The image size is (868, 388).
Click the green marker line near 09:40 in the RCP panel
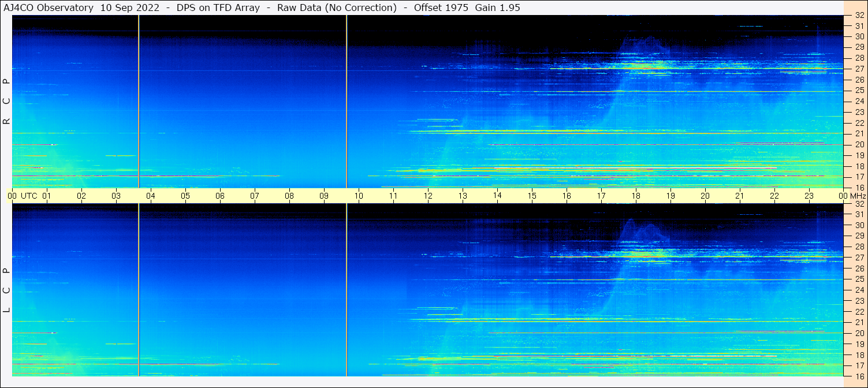347,102
